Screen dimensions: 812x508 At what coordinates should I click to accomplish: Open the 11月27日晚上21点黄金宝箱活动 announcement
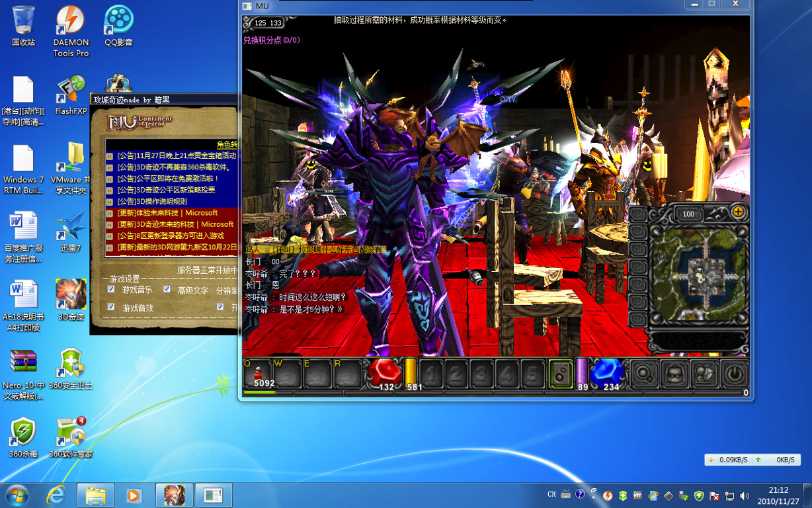(x=177, y=155)
